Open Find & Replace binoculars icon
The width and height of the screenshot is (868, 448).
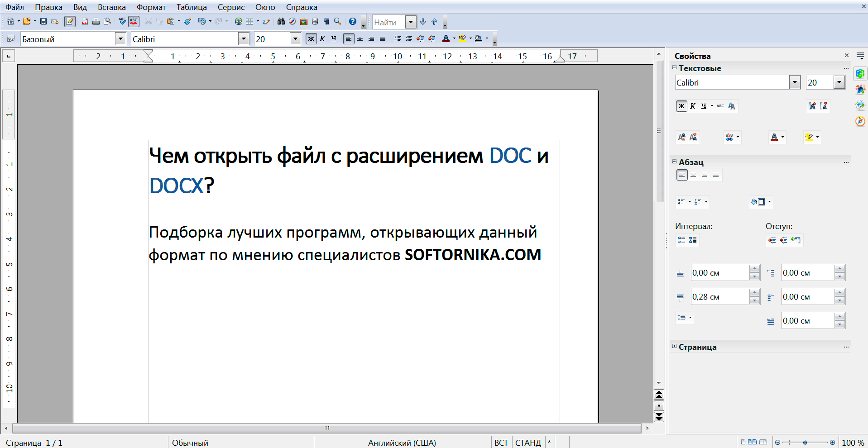(x=281, y=21)
